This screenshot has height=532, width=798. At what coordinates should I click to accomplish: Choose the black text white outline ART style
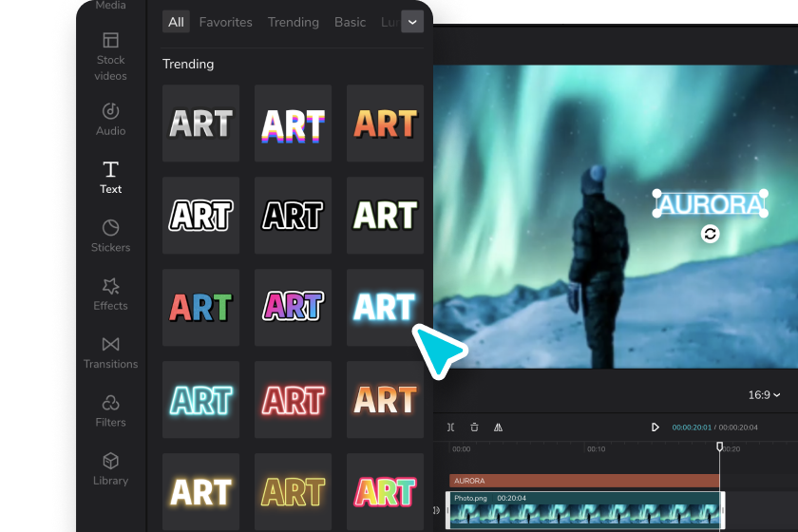pos(294,216)
